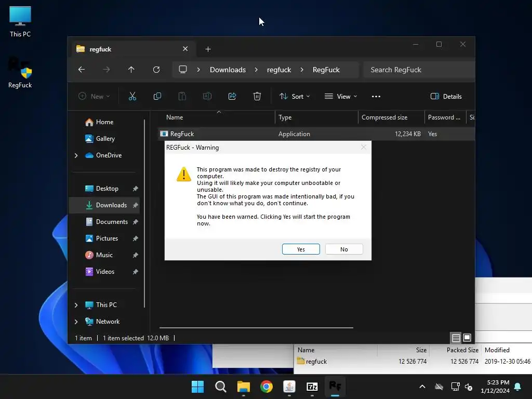The height and width of the screenshot is (399, 532).
Task: Open the View dropdown
Action: click(341, 96)
